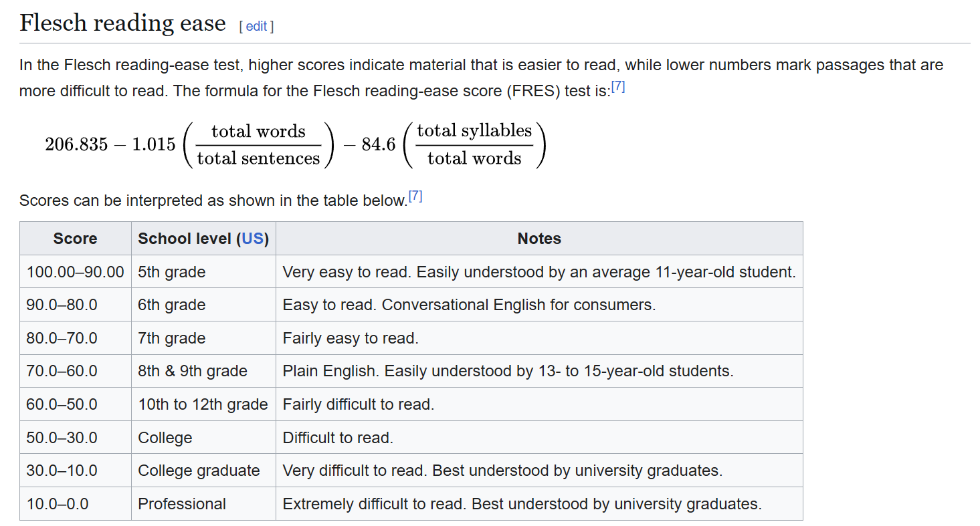Click the 'Plain English' notes cell
Viewport: 980px width, 526px height.
point(508,371)
